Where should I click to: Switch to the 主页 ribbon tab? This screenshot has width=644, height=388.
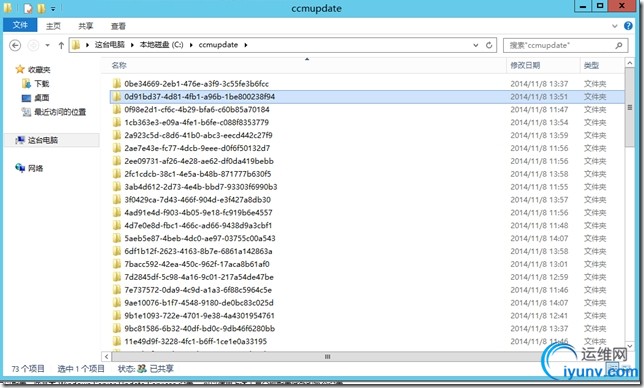53,26
